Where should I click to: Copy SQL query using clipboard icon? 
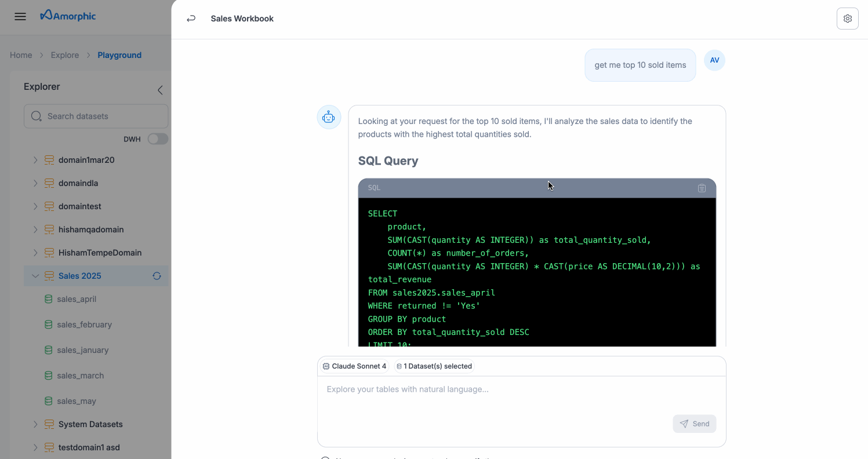tap(702, 188)
